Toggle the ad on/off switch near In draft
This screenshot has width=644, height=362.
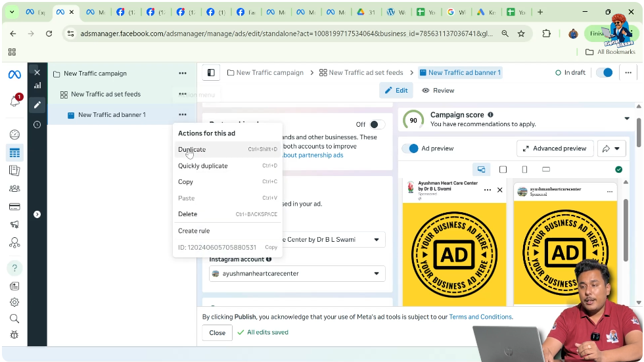(605, 73)
